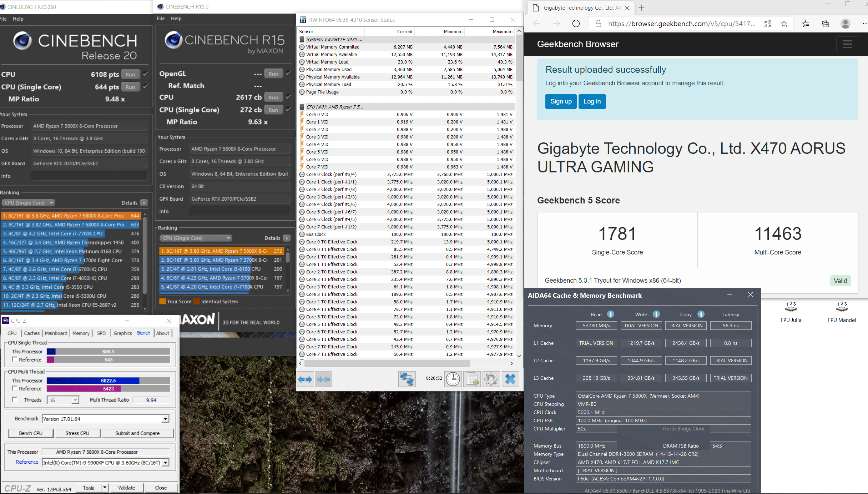This screenshot has height=494, width=868.
Task: Click browser profile avatar icon
Action: [845, 24]
